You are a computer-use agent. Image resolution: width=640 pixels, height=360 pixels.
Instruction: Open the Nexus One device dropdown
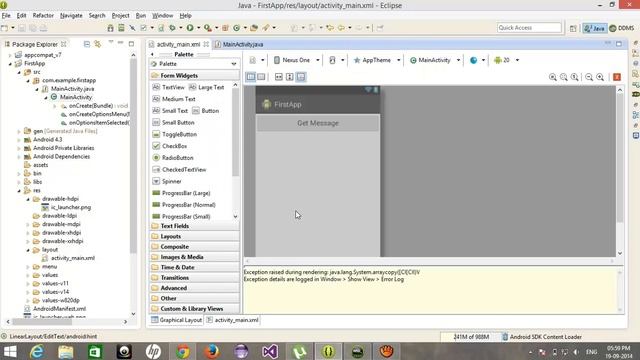[x=296, y=60]
